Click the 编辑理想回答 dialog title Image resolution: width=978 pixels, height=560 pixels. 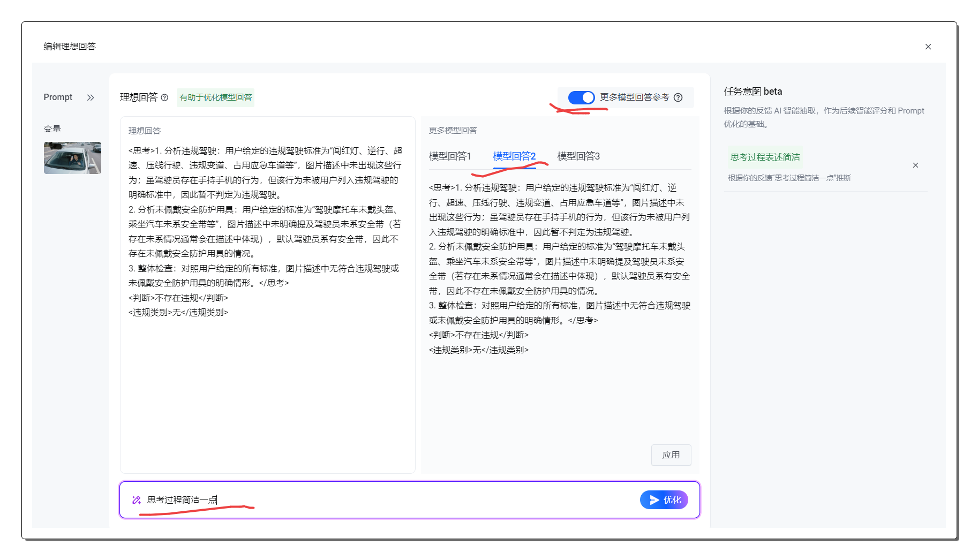coord(70,46)
